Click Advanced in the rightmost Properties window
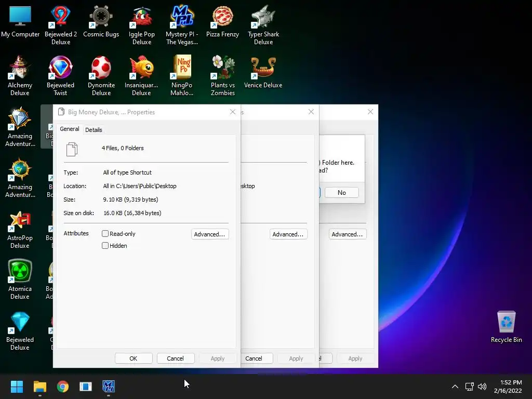 348,234
